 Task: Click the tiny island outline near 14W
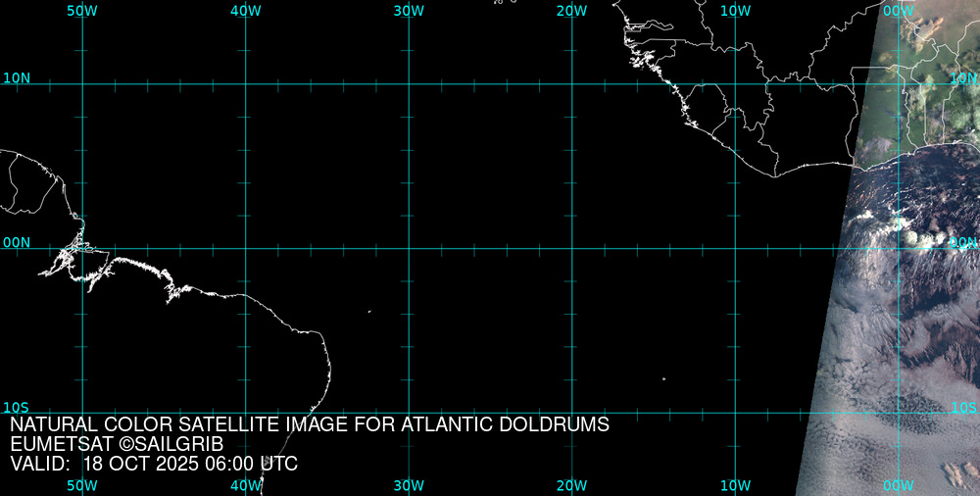click(663, 378)
